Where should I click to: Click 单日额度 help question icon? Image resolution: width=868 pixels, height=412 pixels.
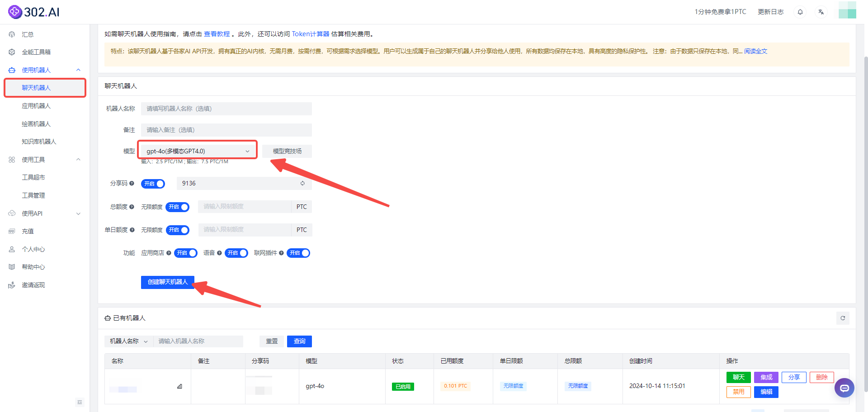click(x=132, y=230)
